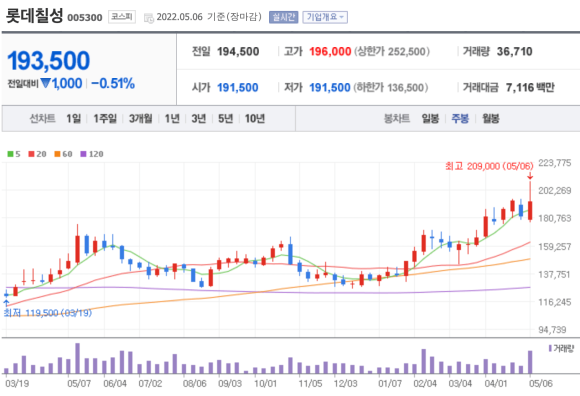Viewport: 580px width, 396px height.
Task: Click the low price value in the 저가 row
Action: [x=330, y=88]
